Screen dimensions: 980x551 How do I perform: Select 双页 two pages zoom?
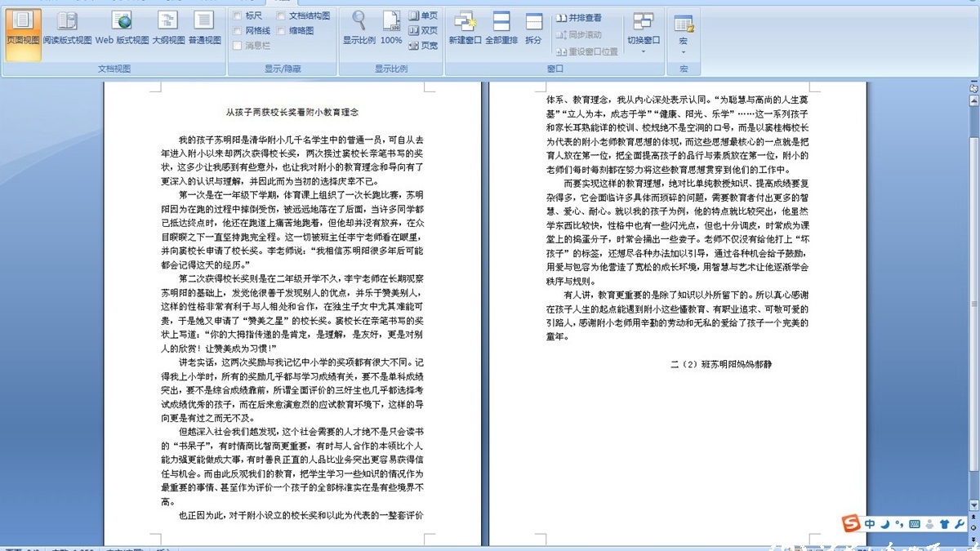[423, 30]
